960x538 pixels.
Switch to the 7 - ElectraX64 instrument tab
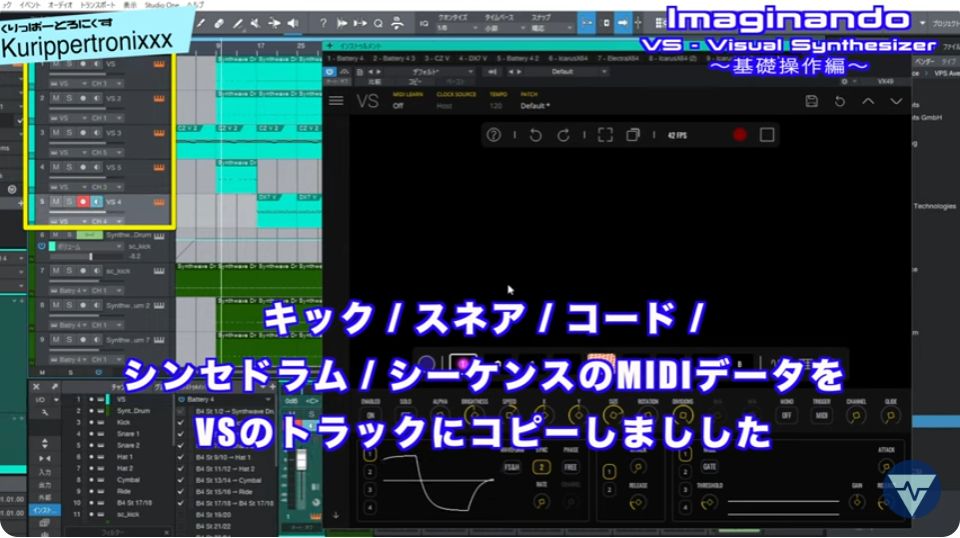tap(618, 59)
